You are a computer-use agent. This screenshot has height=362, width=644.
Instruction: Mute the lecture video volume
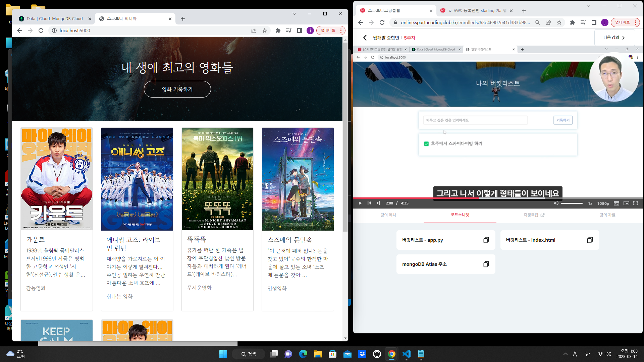pos(556,203)
